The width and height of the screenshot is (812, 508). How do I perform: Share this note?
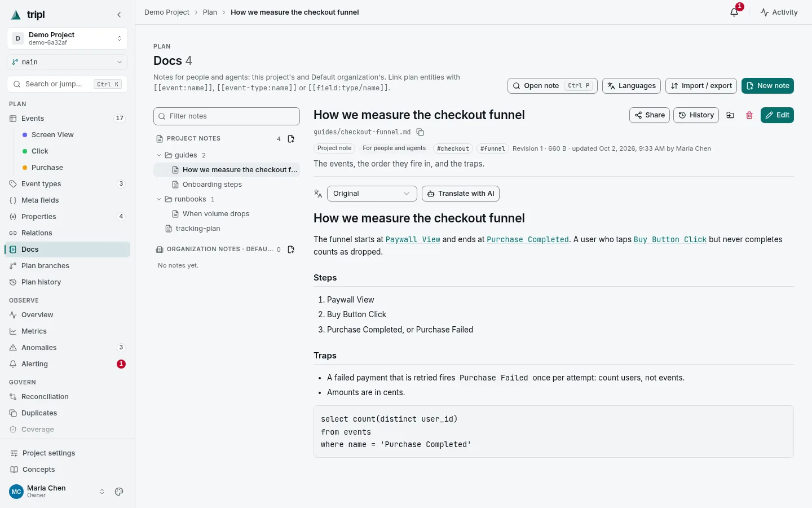coord(650,115)
